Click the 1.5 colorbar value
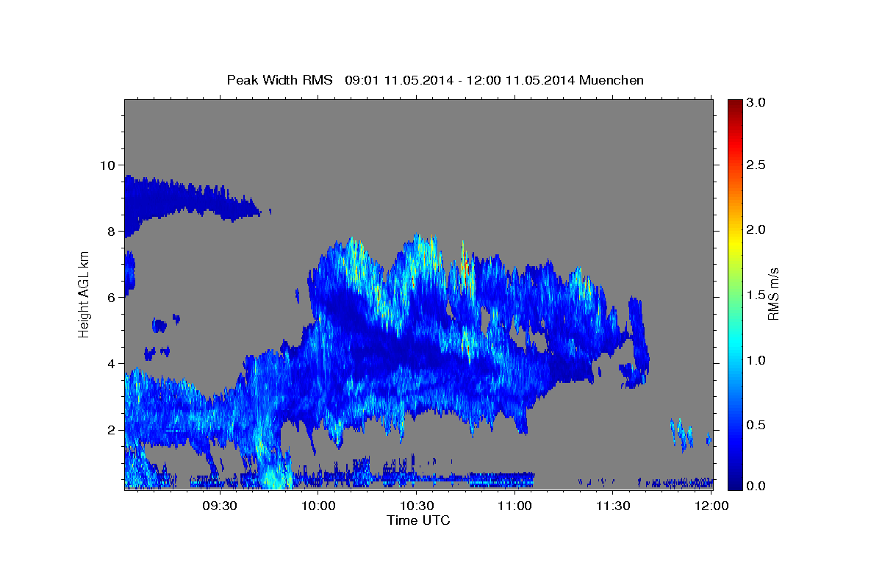The image size is (882, 588). (x=756, y=295)
